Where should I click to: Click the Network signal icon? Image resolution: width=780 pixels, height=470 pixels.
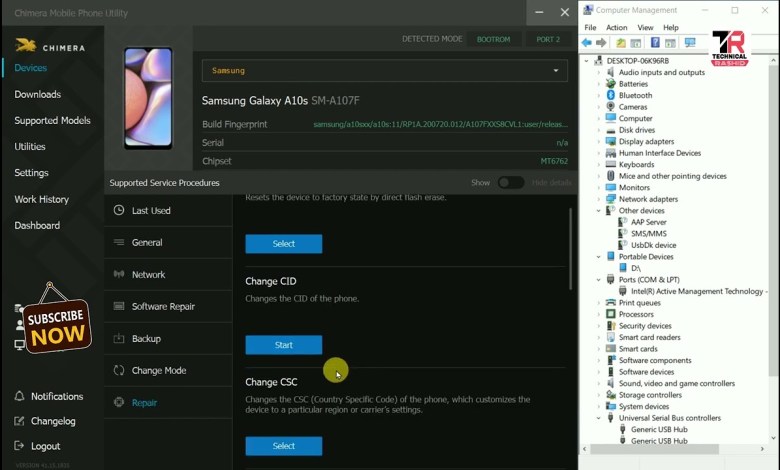[119, 274]
